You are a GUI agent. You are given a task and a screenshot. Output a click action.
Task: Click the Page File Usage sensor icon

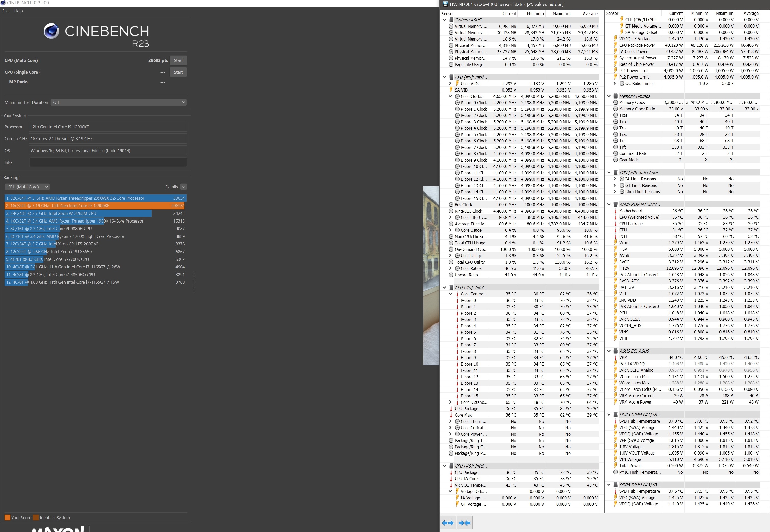[451, 65]
